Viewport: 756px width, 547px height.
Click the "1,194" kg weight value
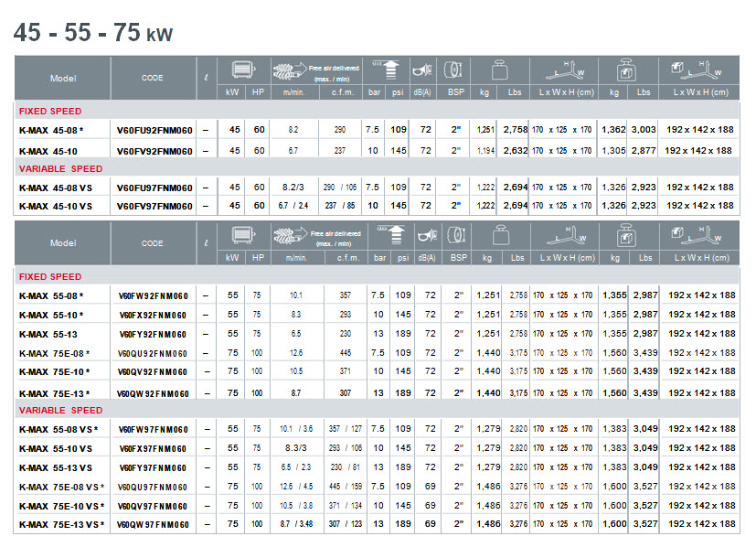coord(485,151)
